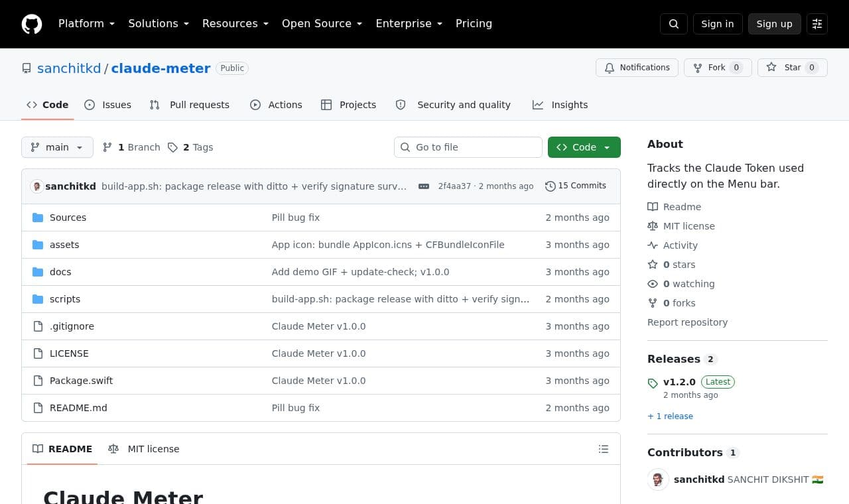Image resolution: width=849 pixels, height=504 pixels.
Task: Select the MIT license tab in README panel
Action: coord(144,449)
